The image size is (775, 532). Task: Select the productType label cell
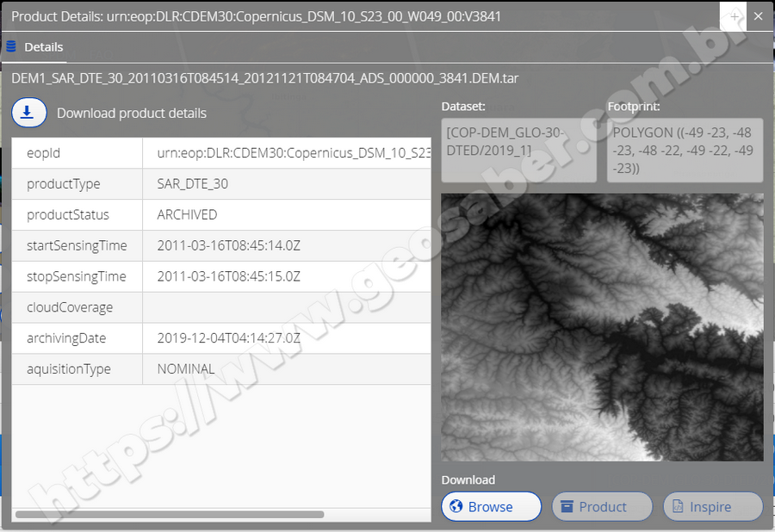(x=77, y=183)
